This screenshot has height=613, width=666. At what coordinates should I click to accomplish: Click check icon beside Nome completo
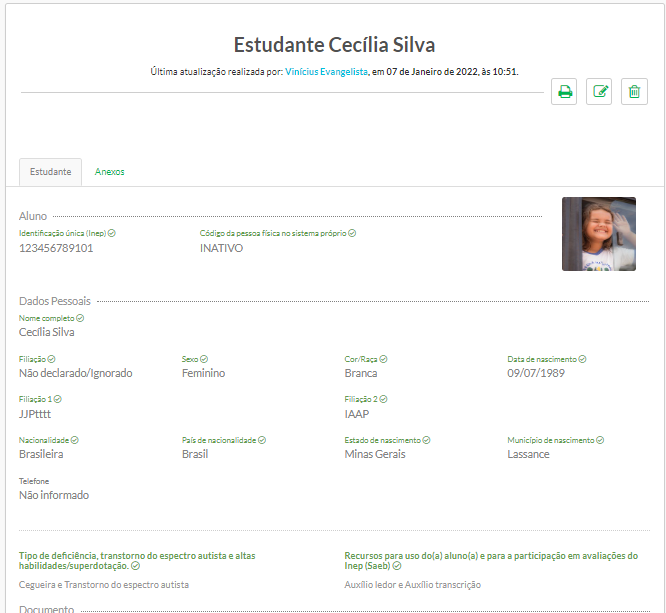coord(80,318)
